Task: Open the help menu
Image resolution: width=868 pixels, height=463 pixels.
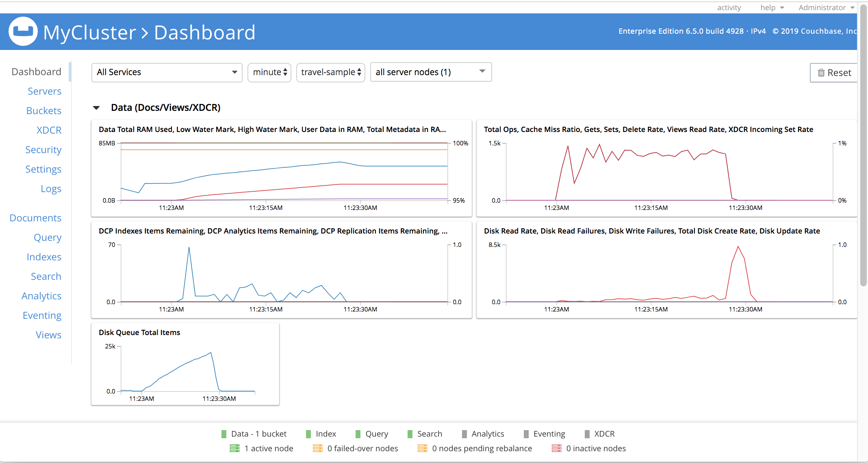Action: tap(772, 7)
